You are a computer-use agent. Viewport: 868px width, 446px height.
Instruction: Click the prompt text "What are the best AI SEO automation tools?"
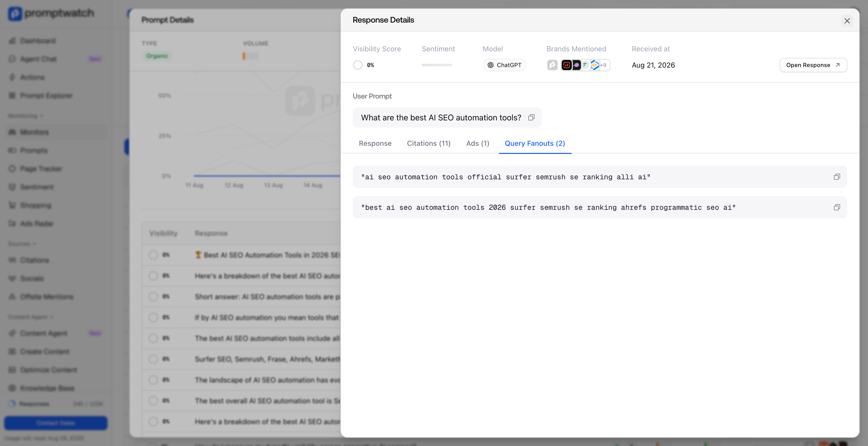coord(441,117)
